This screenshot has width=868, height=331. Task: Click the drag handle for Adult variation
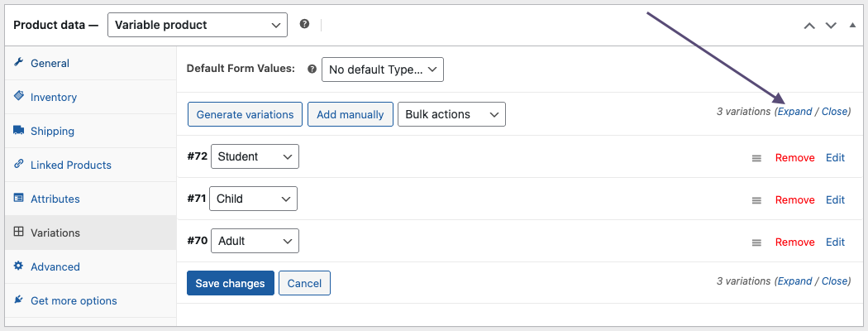click(x=756, y=242)
